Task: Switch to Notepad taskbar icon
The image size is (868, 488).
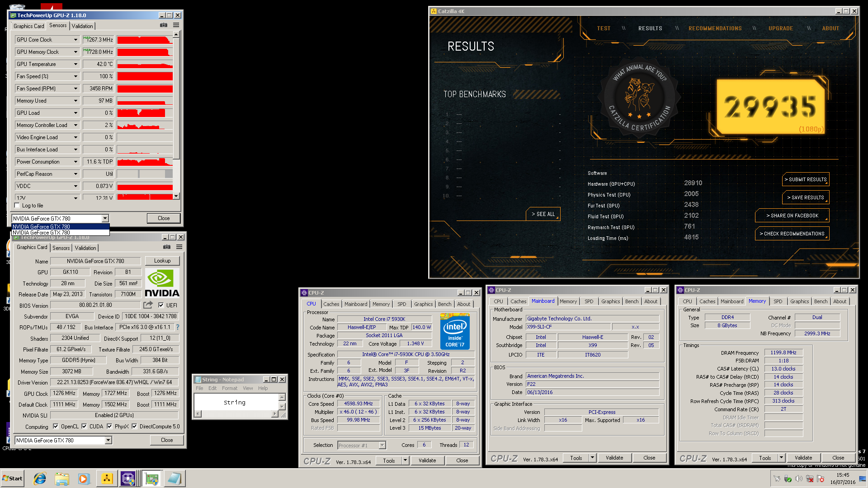Action: pos(174,479)
